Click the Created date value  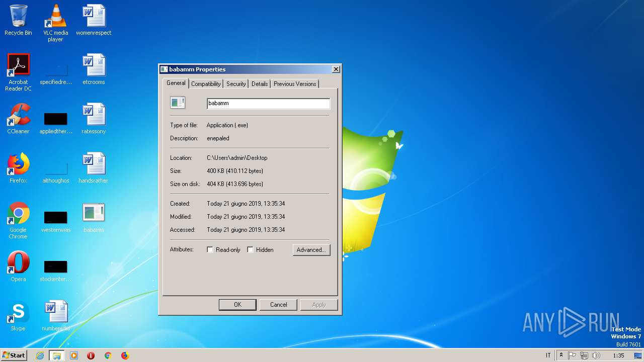pyautogui.click(x=246, y=204)
